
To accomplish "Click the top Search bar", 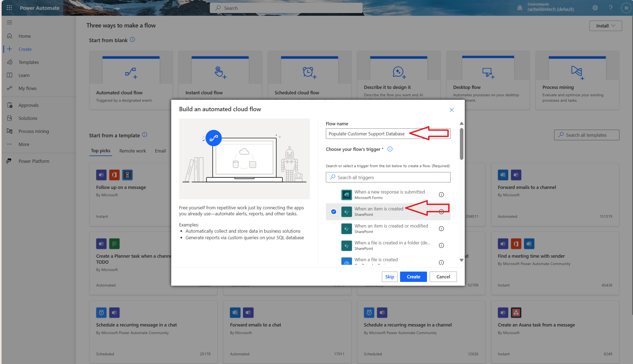I will pyautogui.click(x=286, y=8).
